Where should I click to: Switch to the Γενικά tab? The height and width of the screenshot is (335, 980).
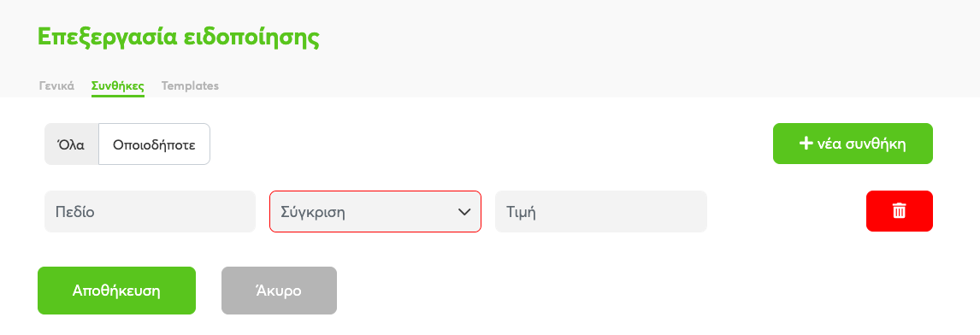pyautogui.click(x=57, y=85)
